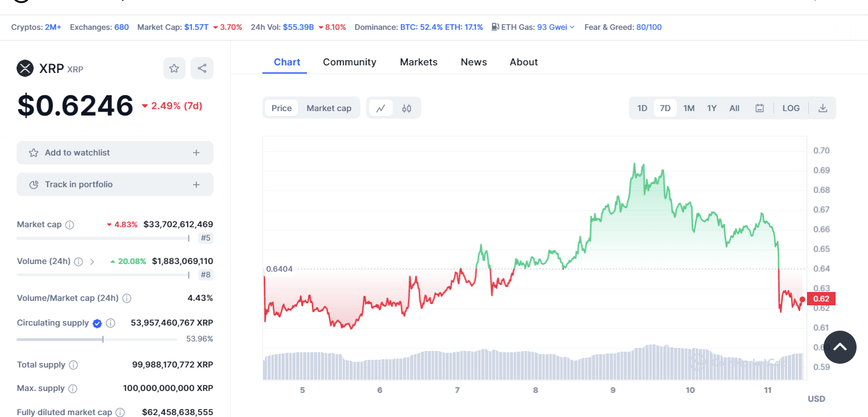Click the volume value $1,883,069,110
868x417 pixels.
click(182, 261)
